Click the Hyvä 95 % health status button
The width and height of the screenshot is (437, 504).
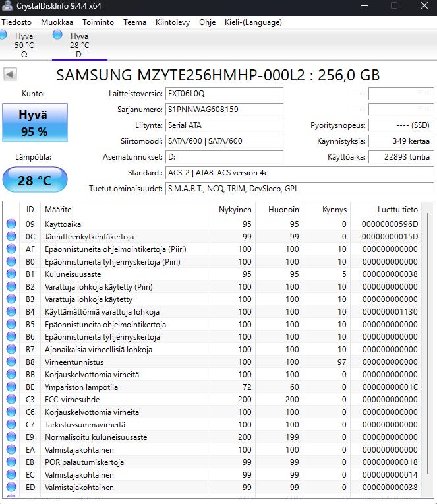point(35,123)
